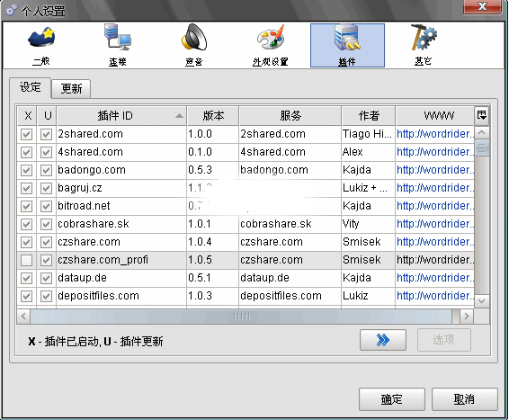Open wordrider link for cobrashare.sk
Screen dimensions: 509x420
tap(435, 224)
